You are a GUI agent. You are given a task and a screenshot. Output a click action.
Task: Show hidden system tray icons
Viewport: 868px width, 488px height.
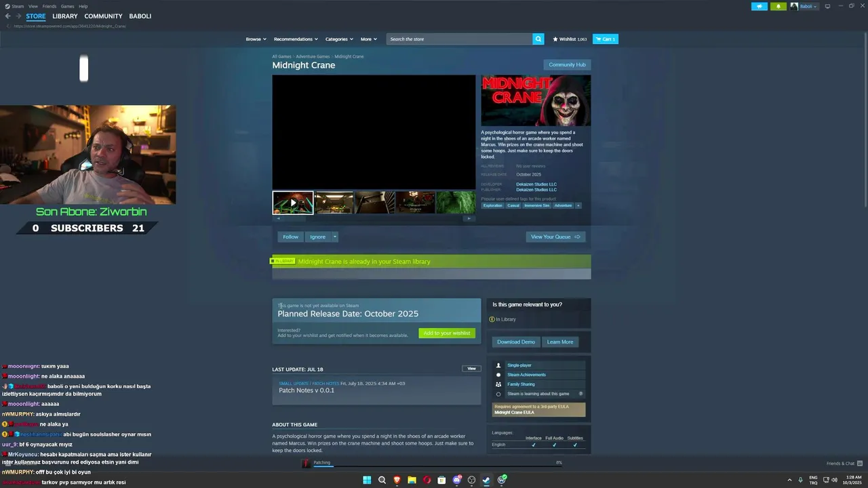coord(789,480)
